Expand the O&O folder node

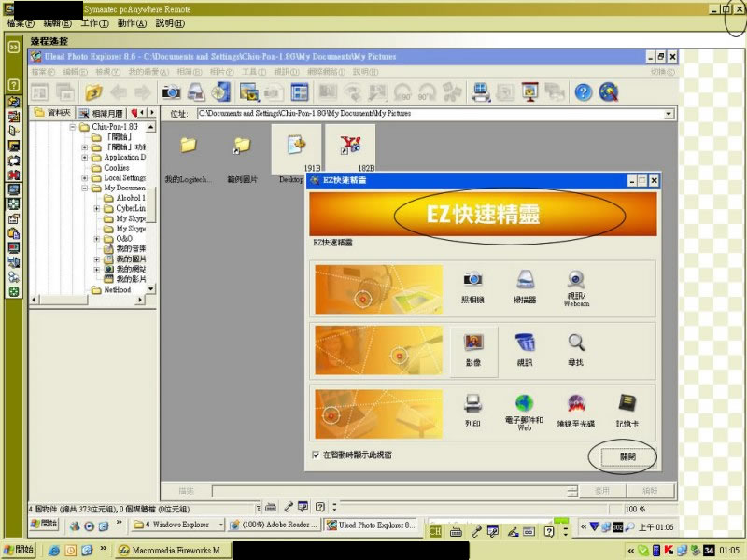pos(97,239)
